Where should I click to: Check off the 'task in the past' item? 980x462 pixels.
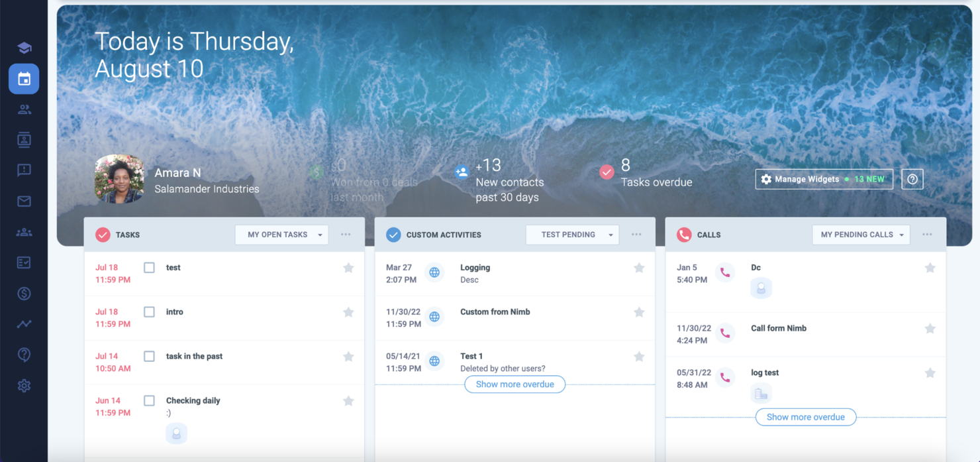pos(149,356)
